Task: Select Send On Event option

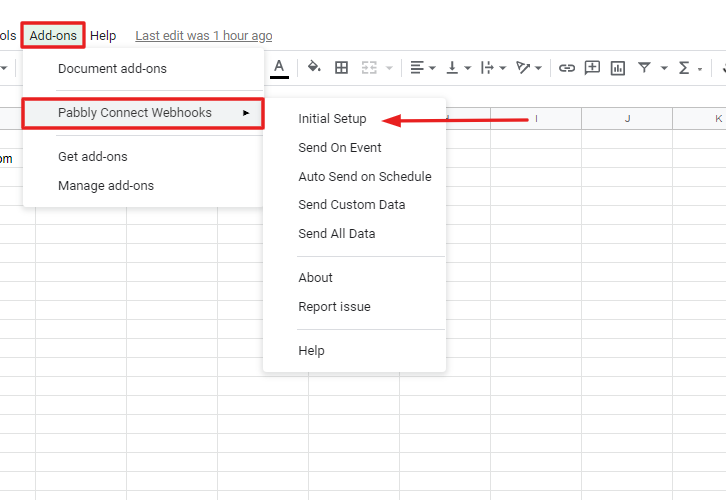Action: coord(340,148)
